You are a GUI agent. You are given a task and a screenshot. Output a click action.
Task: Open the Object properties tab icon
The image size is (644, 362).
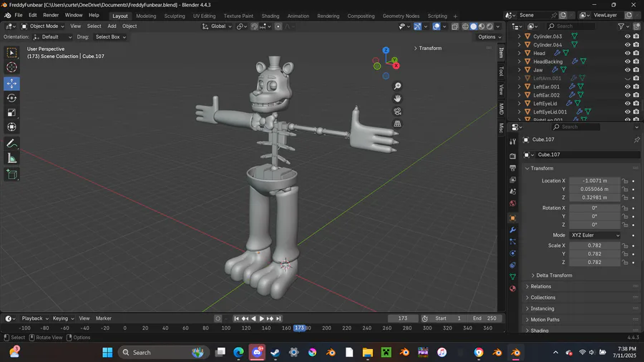point(512,218)
